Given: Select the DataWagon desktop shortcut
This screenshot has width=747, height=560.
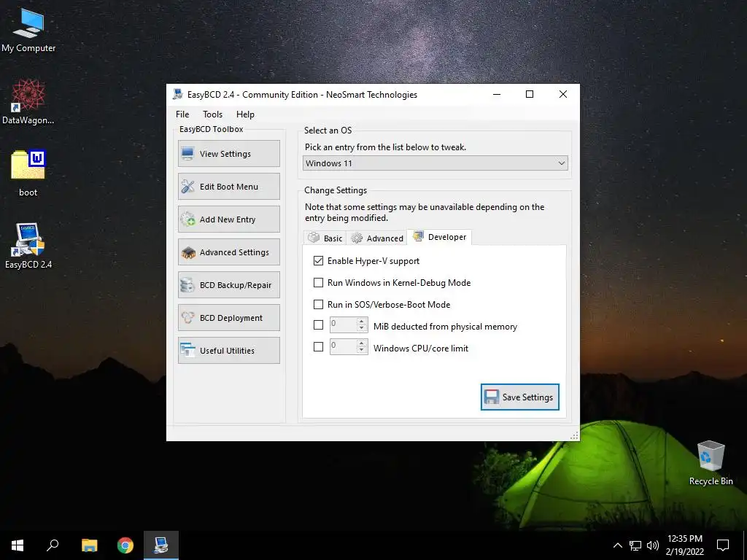Looking at the screenshot, I should coord(28,102).
